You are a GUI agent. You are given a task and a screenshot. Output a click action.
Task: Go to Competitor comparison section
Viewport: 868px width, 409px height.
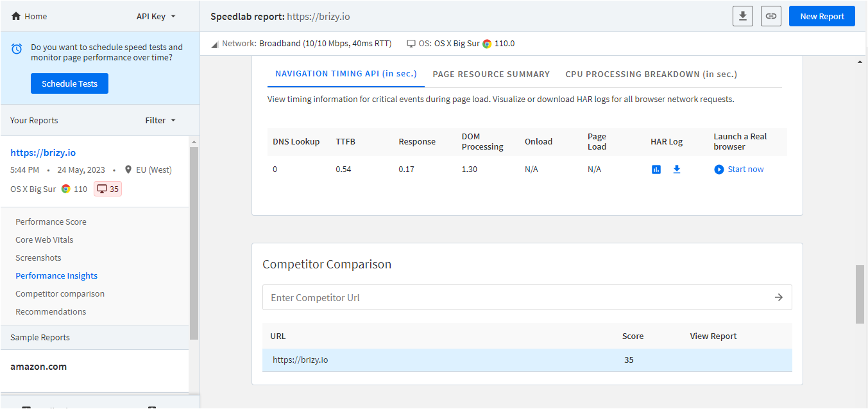60,293
